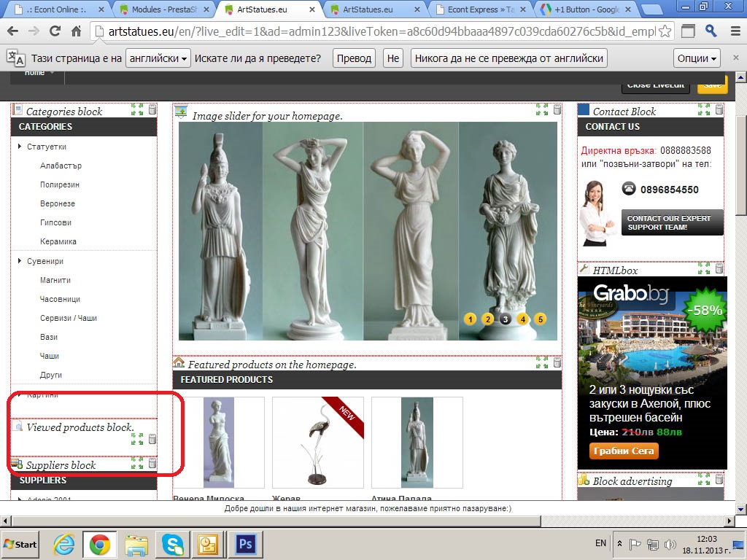Viewport: 747px width, 560px height.
Task: Move the Featured products block with arrows icon
Action: [542, 363]
